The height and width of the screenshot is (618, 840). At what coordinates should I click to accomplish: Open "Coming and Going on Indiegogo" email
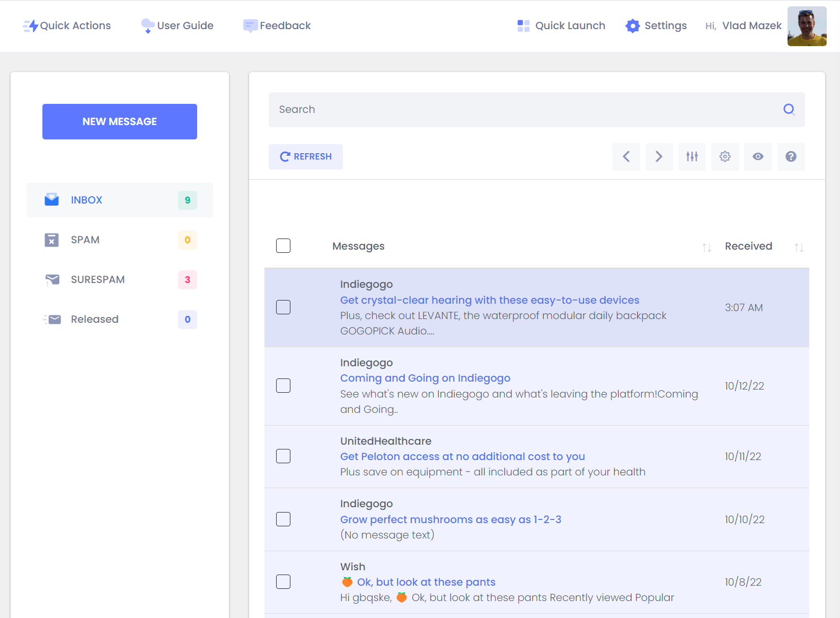(x=425, y=378)
